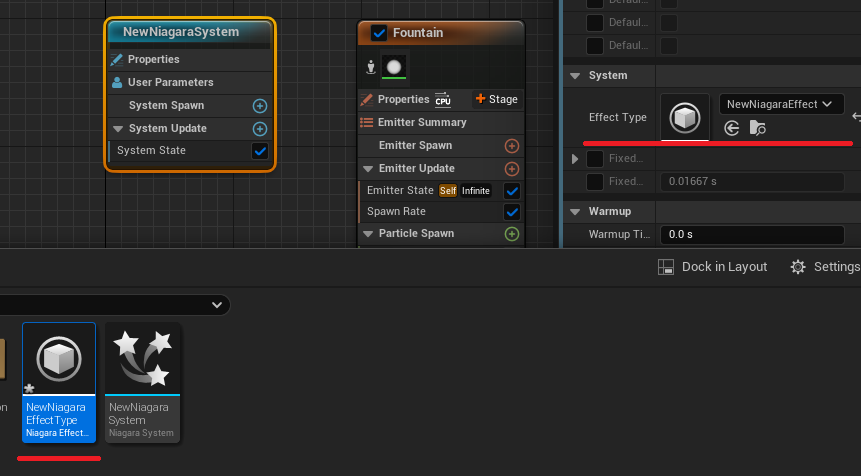The image size is (861, 476).
Task: Open the Emitter Summary row
Action: (x=441, y=122)
